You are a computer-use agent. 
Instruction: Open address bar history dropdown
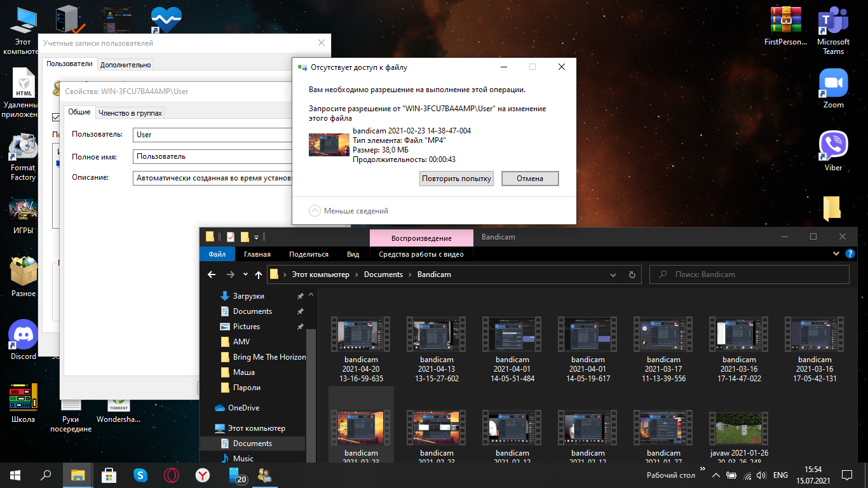click(x=613, y=275)
